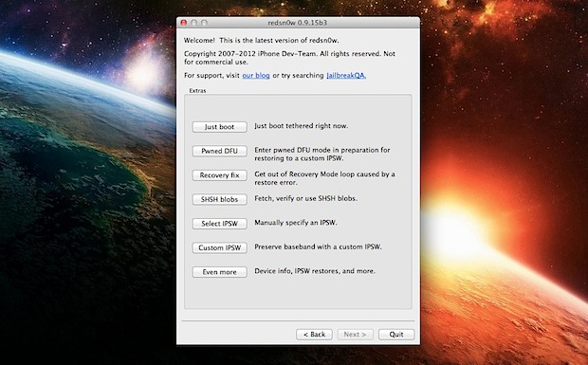
Task: Click the Just boot button
Action: click(219, 127)
